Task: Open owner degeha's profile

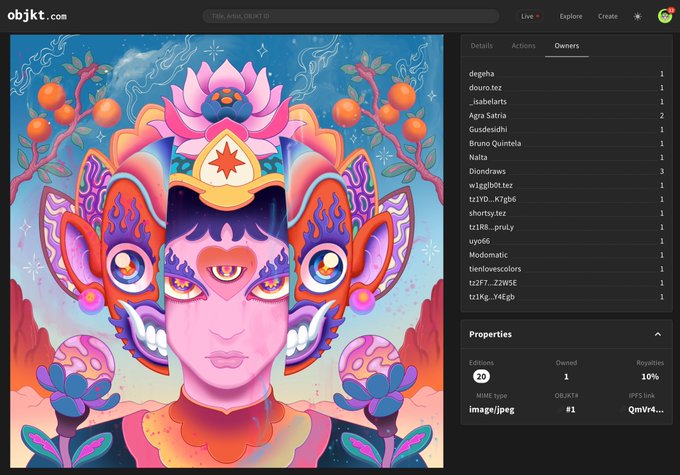Action: [x=481, y=74]
